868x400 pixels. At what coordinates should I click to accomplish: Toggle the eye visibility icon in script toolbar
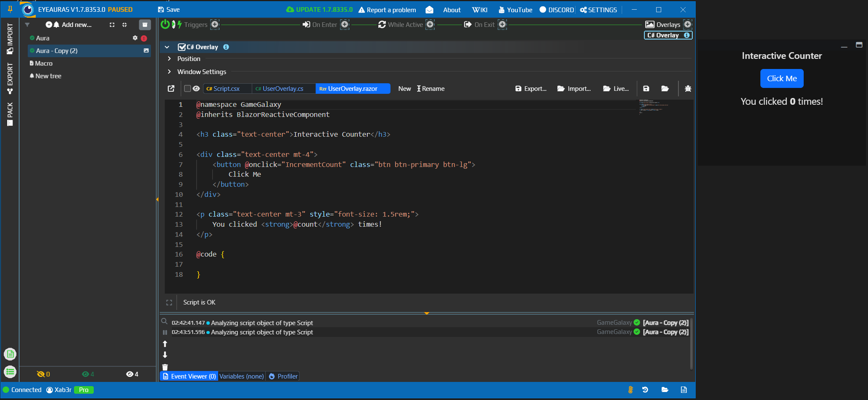pos(196,88)
